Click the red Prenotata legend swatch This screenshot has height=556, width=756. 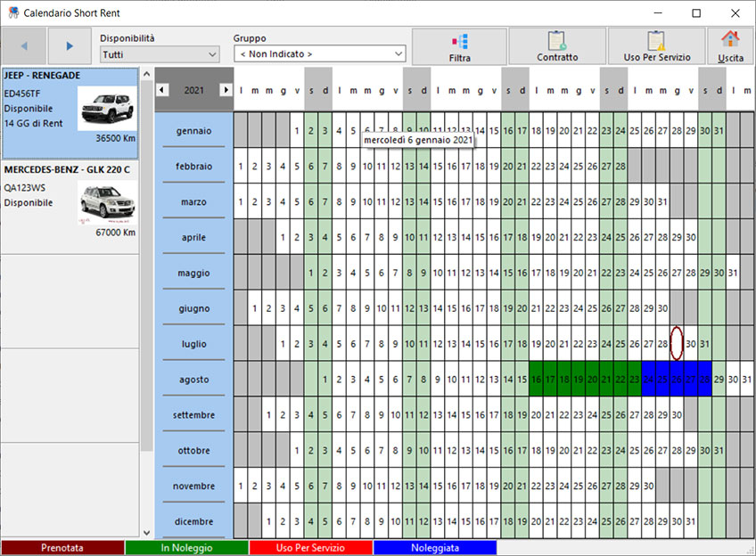62,548
